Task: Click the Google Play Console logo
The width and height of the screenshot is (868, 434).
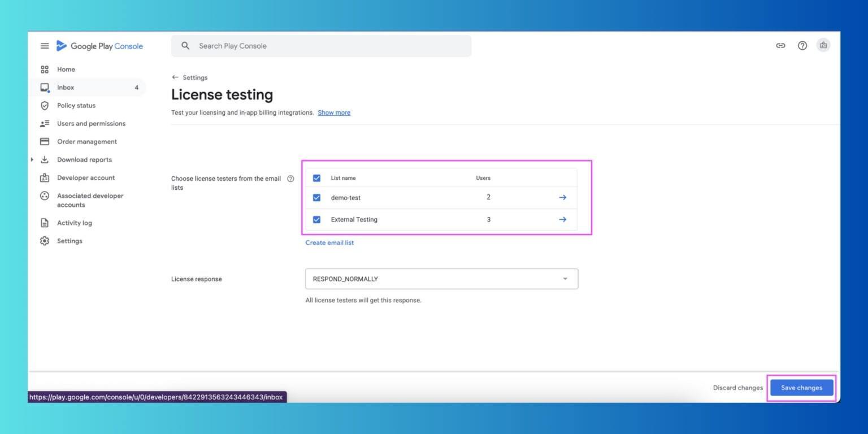Action: (100, 46)
